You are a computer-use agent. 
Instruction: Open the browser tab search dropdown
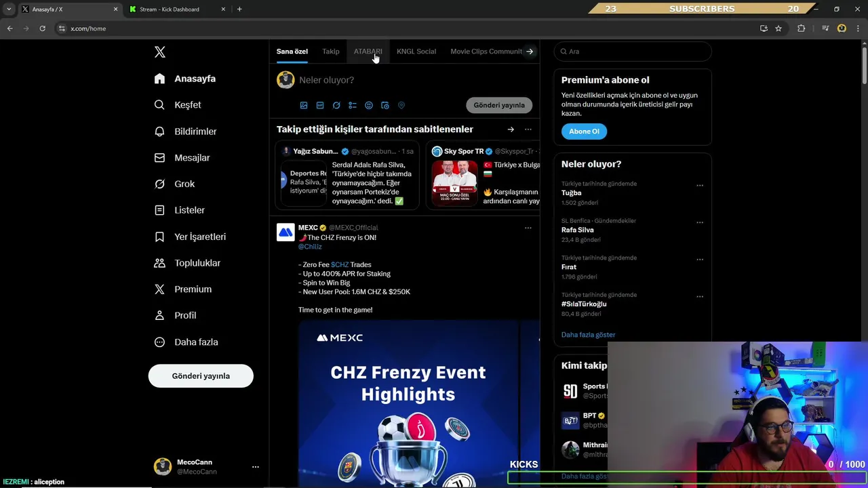(9, 9)
